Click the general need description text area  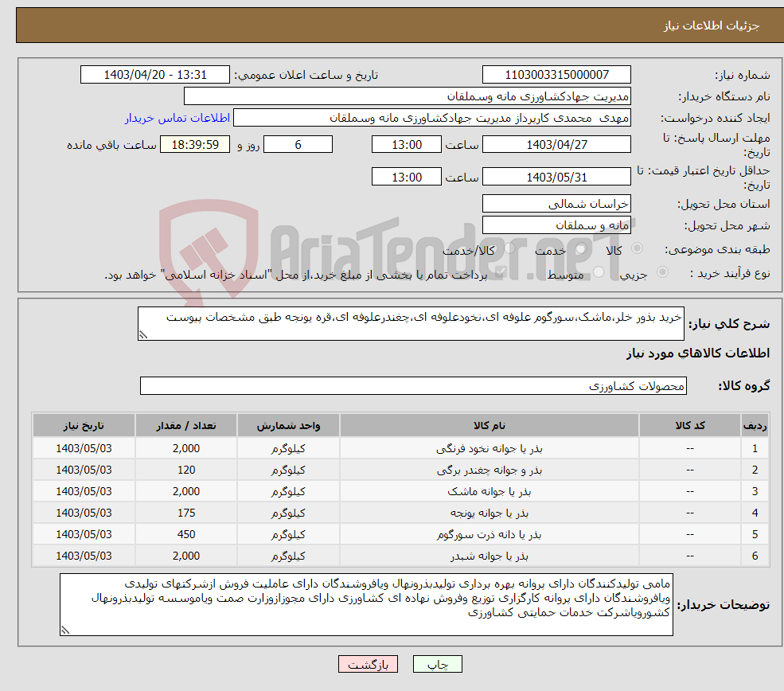pyautogui.click(x=411, y=323)
